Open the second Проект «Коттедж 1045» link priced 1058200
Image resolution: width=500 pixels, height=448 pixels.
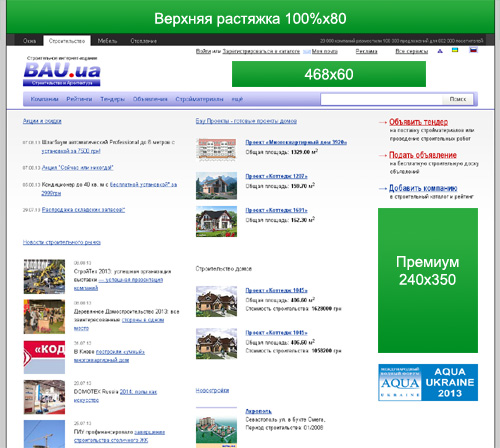point(276,333)
